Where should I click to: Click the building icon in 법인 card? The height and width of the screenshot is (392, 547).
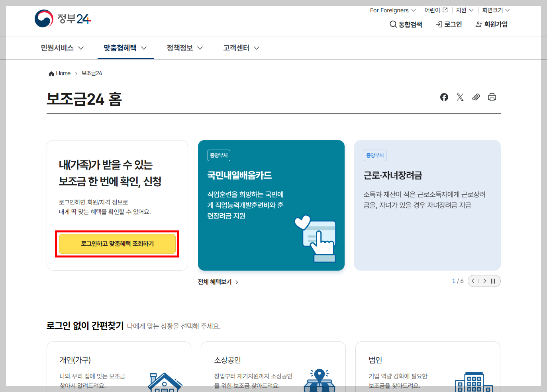click(x=474, y=382)
